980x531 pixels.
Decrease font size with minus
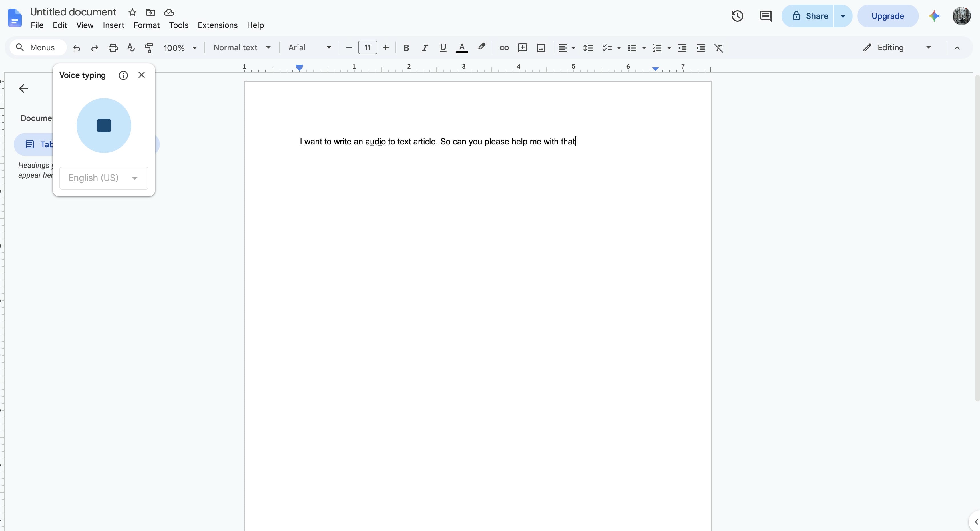349,48
